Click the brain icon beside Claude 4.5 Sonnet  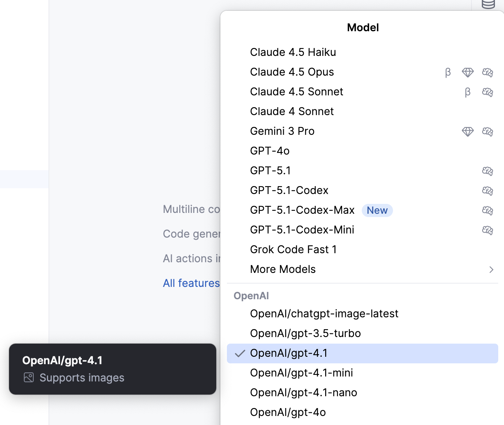click(x=487, y=92)
